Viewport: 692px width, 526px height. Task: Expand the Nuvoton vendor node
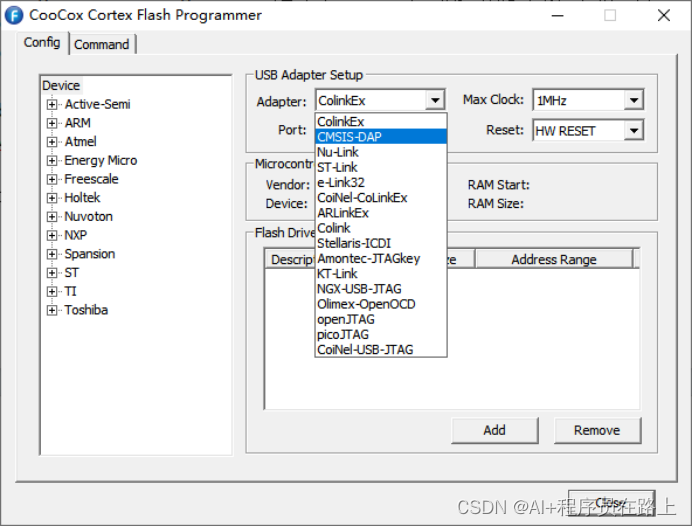click(52, 217)
